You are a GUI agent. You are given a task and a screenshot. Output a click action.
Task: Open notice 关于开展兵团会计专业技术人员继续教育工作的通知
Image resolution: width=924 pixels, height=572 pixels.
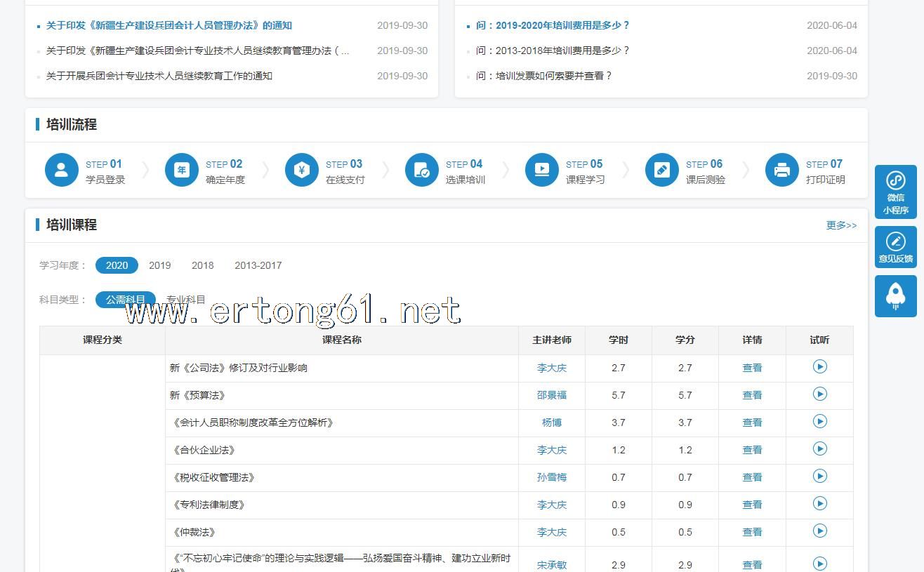[x=159, y=76]
